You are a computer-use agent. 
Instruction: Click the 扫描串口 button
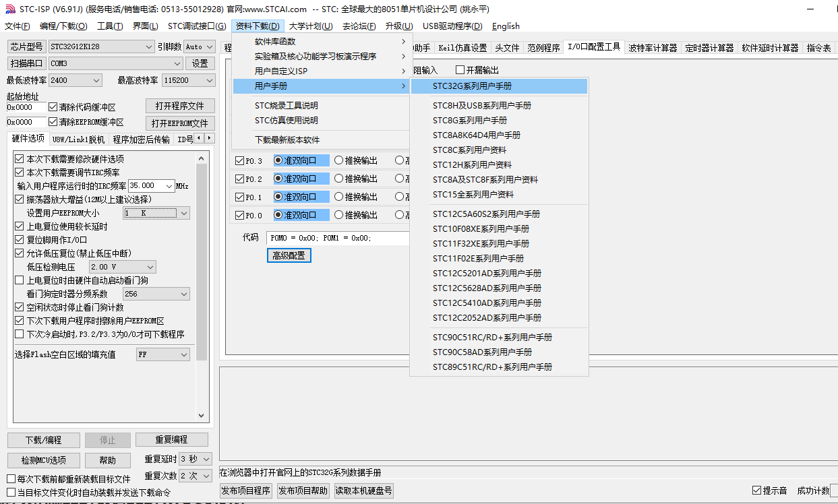click(x=26, y=63)
